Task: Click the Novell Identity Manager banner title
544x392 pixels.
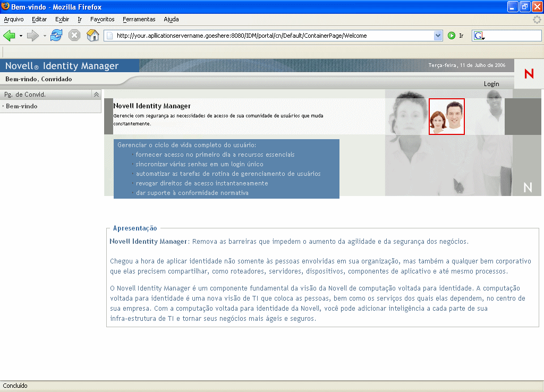Action: coord(152,106)
